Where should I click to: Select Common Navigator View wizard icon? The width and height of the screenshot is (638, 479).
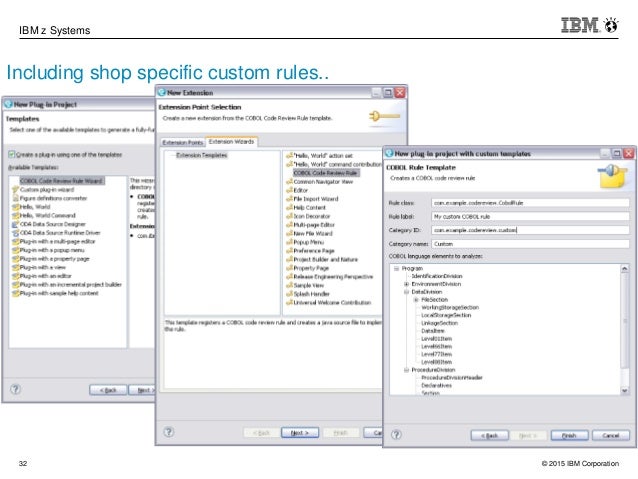point(289,182)
